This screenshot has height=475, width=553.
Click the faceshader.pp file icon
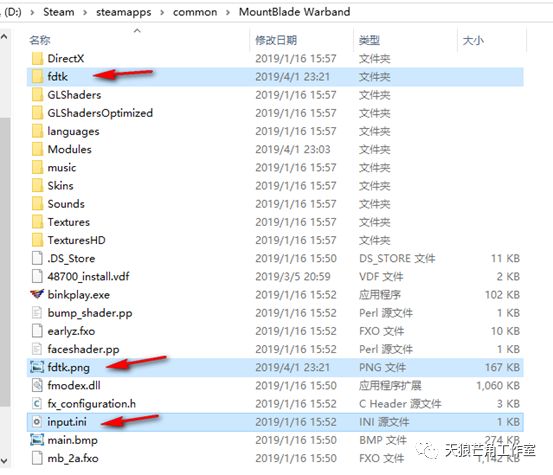(37, 349)
